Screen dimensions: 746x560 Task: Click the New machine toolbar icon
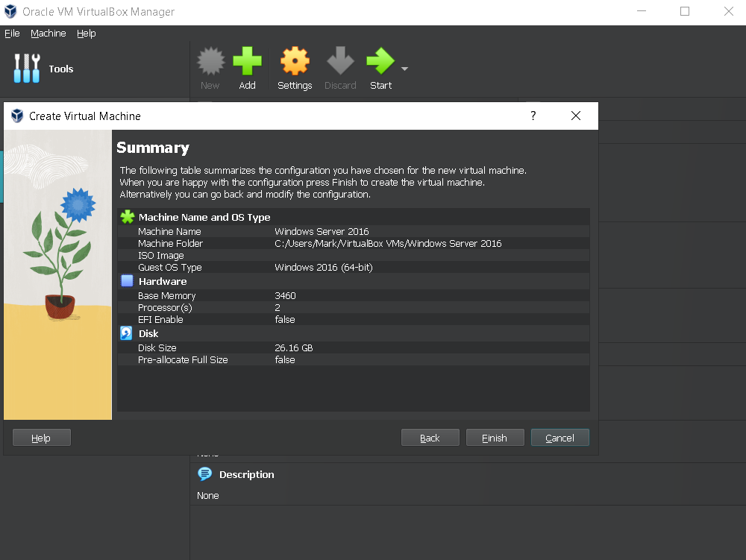click(210, 61)
